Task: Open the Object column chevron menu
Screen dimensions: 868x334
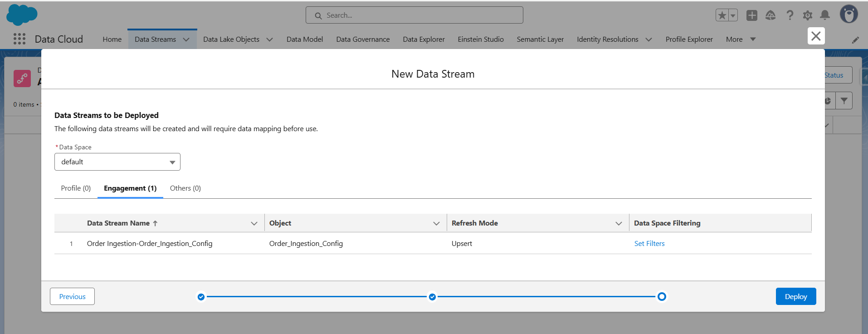Action: 436,223
